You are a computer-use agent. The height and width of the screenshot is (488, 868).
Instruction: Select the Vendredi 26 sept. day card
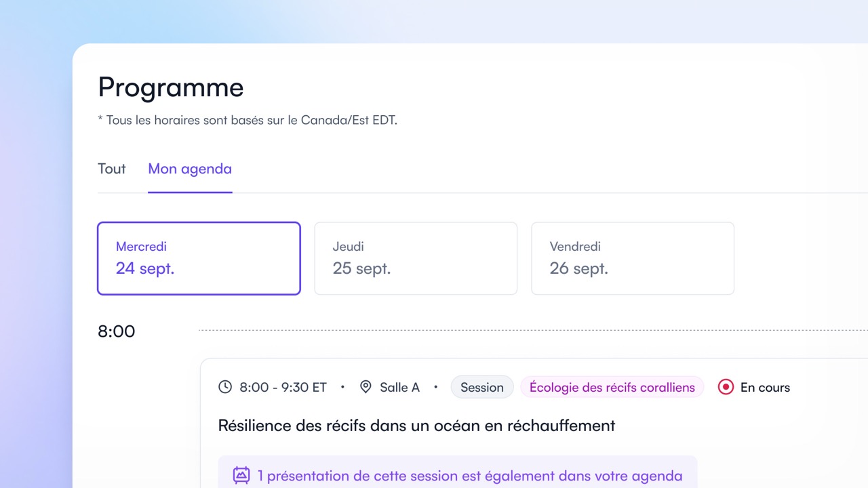click(632, 258)
